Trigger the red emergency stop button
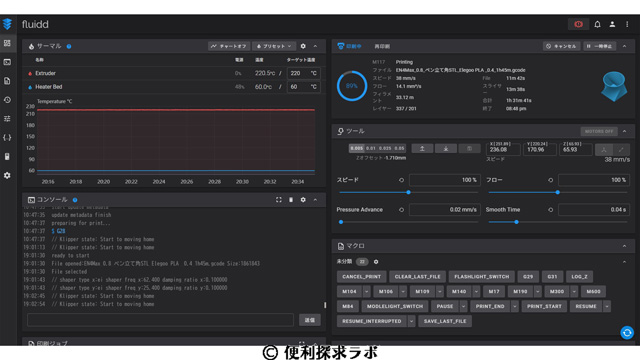Screen dimensions: 640x360 [578, 24]
